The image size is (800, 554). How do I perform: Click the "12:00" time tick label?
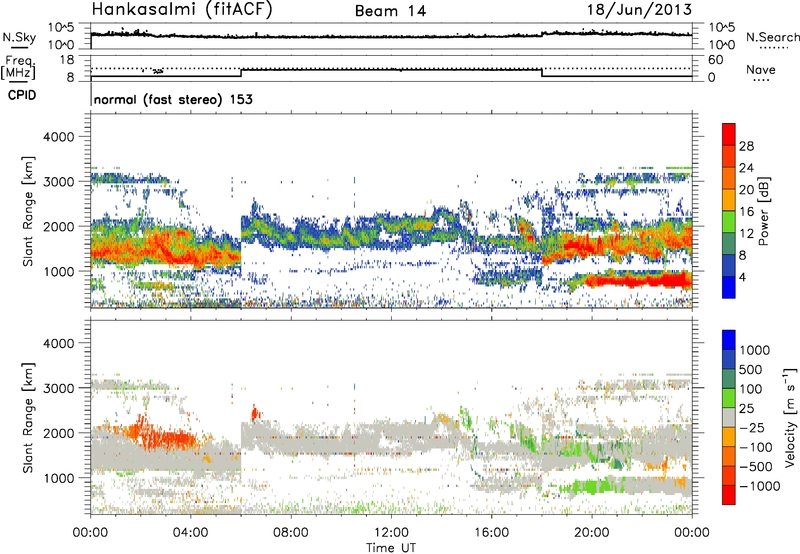click(391, 533)
